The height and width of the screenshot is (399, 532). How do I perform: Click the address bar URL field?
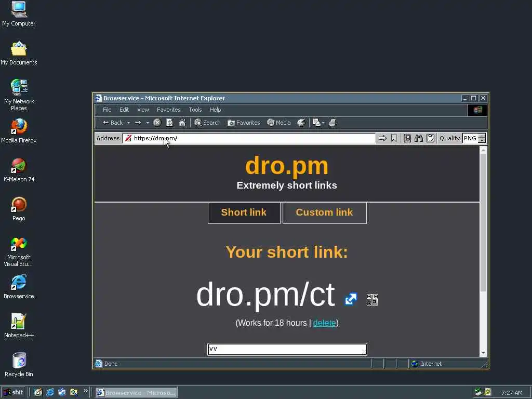[249, 138]
